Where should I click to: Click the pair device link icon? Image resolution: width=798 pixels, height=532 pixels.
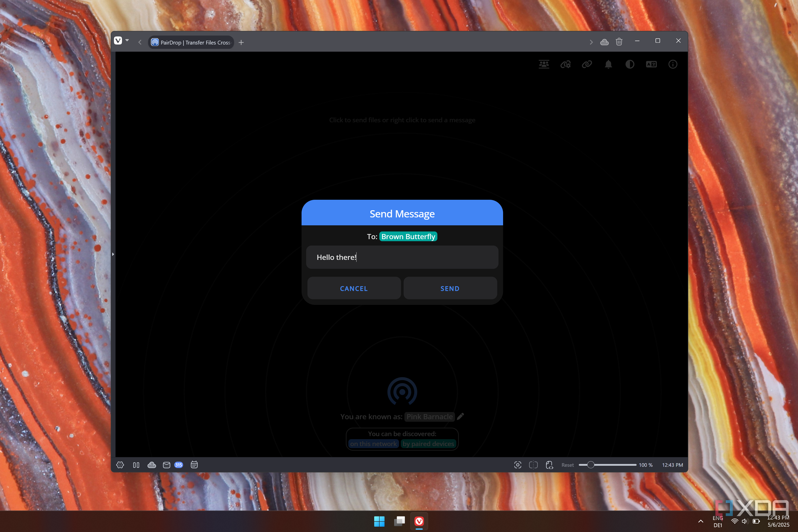click(587, 64)
